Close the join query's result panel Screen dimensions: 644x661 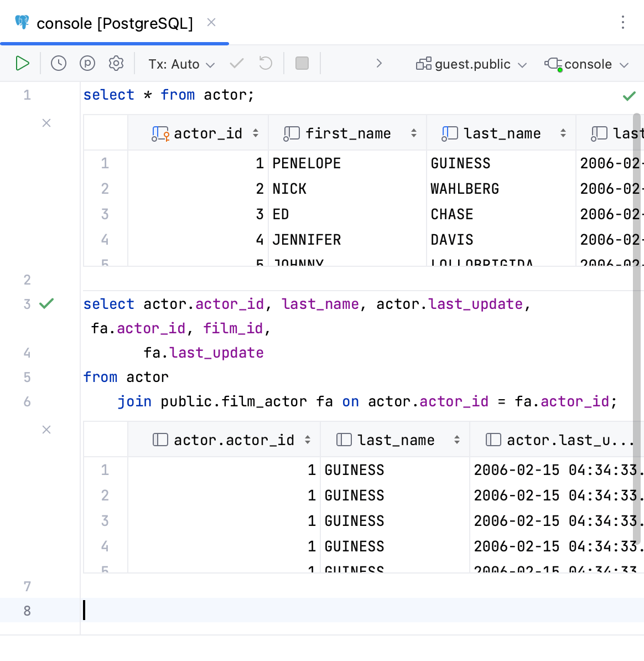point(46,430)
